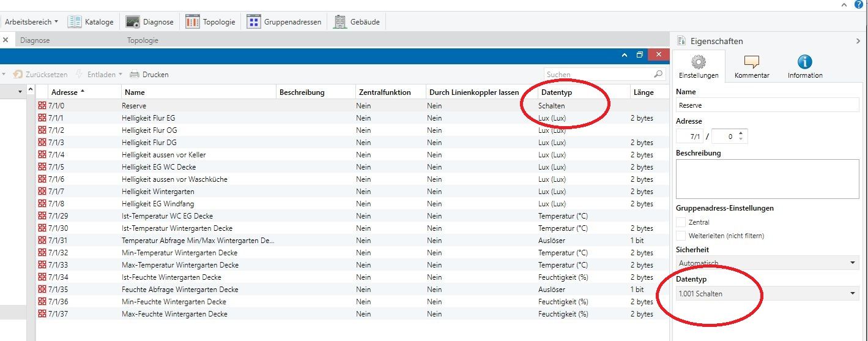
Task: Expand the Arbeitsbereich dropdown menu
Action: [31, 21]
